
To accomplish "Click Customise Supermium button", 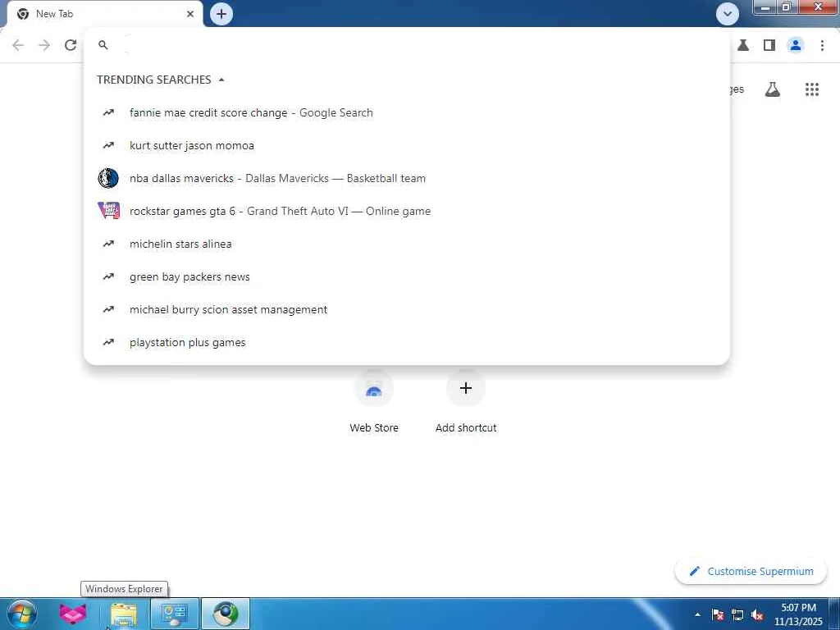I will 751,572.
